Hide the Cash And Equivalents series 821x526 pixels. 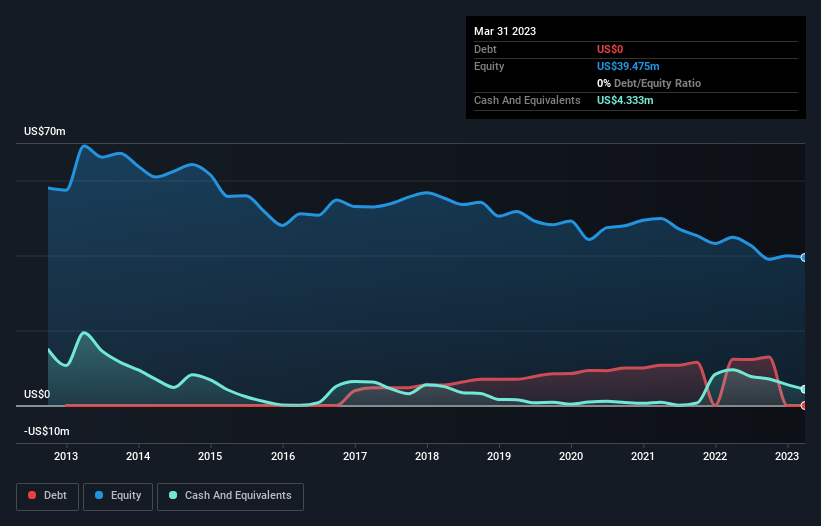pyautogui.click(x=230, y=496)
